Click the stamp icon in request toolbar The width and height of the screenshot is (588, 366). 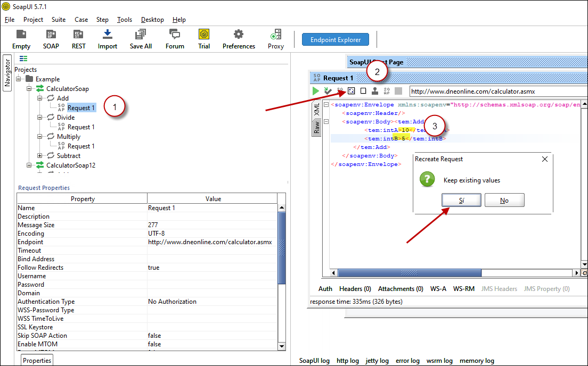tap(374, 90)
